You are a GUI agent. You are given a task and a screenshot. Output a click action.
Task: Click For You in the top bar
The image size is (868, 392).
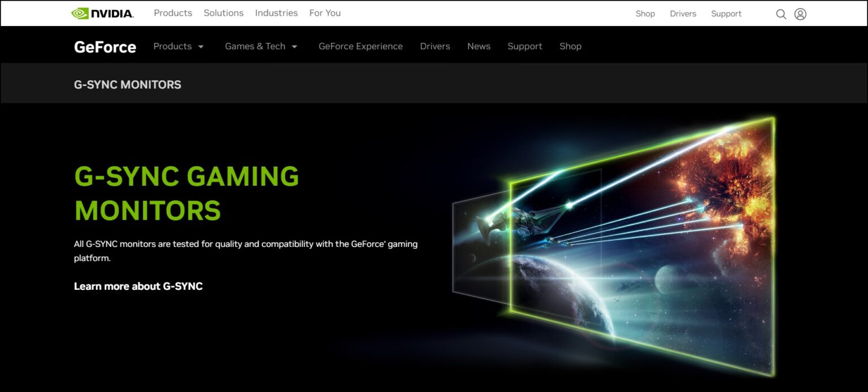point(325,12)
